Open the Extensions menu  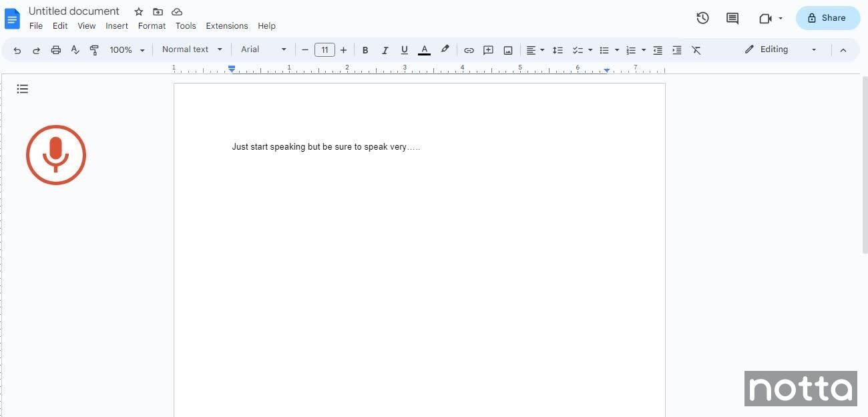click(x=226, y=25)
